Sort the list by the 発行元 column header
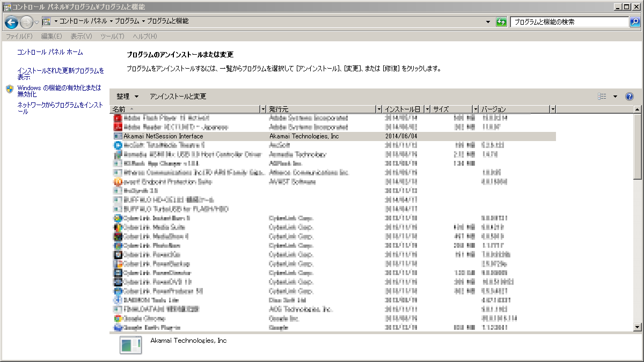Screen dimensions: 644x362 pos(321,109)
